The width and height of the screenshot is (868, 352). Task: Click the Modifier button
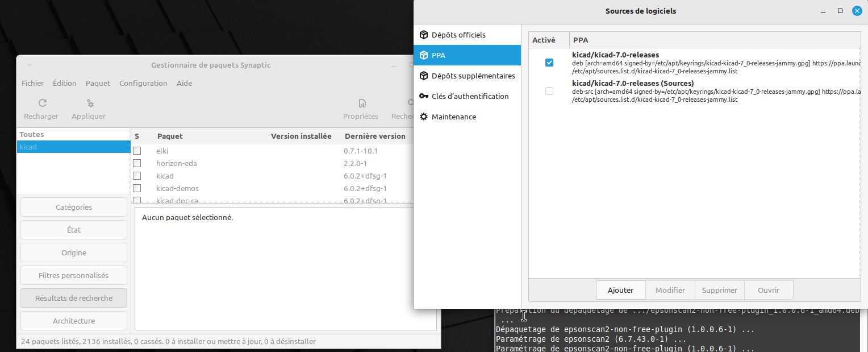[670, 290]
